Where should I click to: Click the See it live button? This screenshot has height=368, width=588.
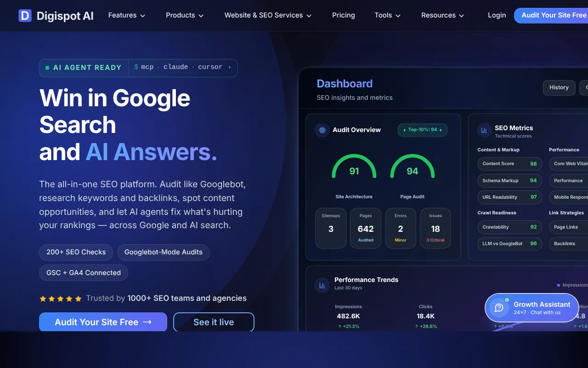[214, 322]
